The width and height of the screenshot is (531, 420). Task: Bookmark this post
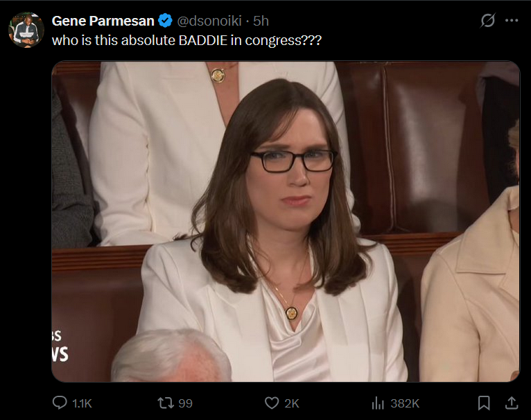[484, 403]
